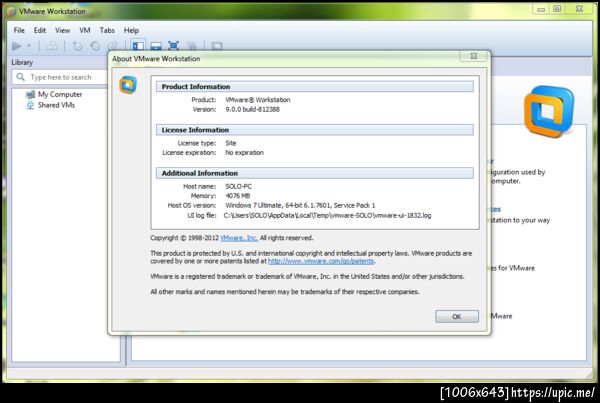Click the VMware logo icon in About dialog
Image resolution: width=600 pixels, height=403 pixels.
tap(128, 85)
